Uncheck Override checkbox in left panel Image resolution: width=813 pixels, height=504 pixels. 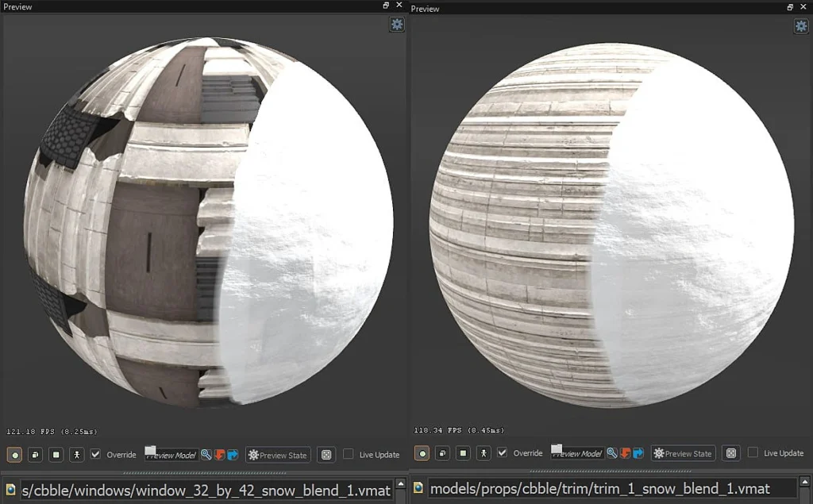96,455
